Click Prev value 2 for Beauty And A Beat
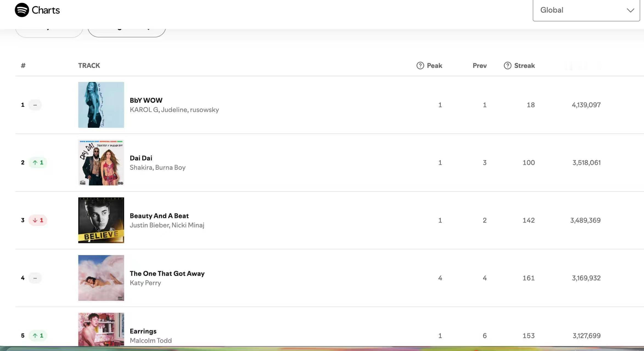The image size is (644, 351). click(x=485, y=220)
